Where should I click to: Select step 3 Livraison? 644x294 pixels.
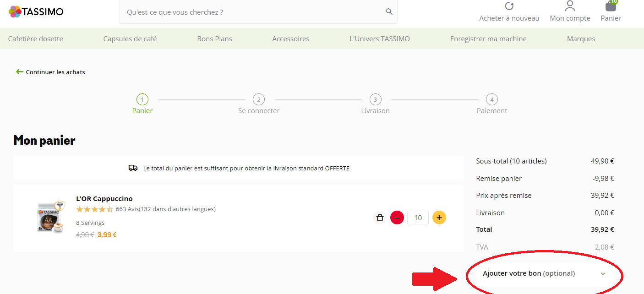point(375,104)
